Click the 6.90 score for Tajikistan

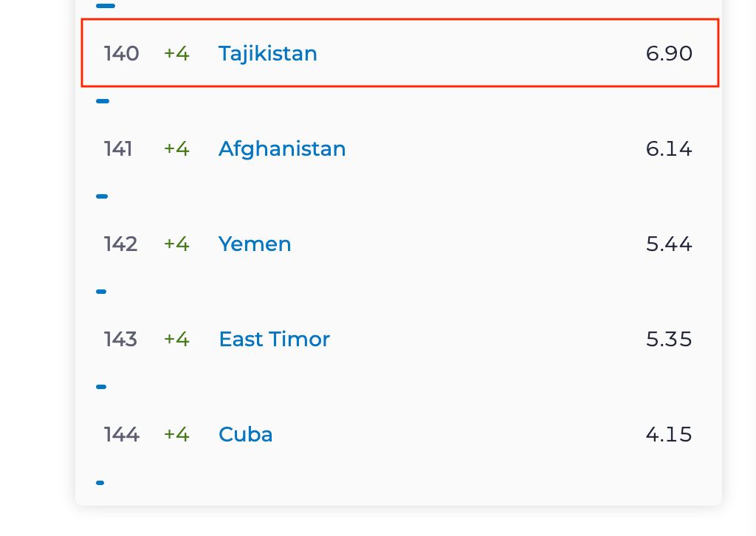click(x=669, y=53)
